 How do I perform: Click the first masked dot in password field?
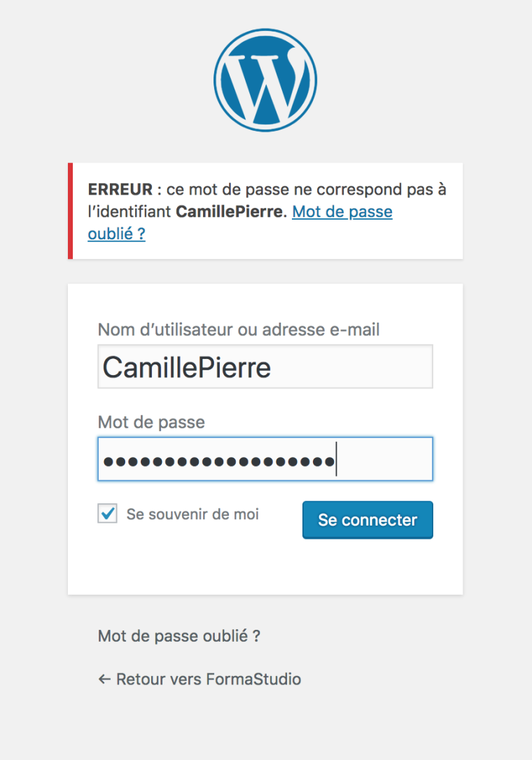pos(108,461)
